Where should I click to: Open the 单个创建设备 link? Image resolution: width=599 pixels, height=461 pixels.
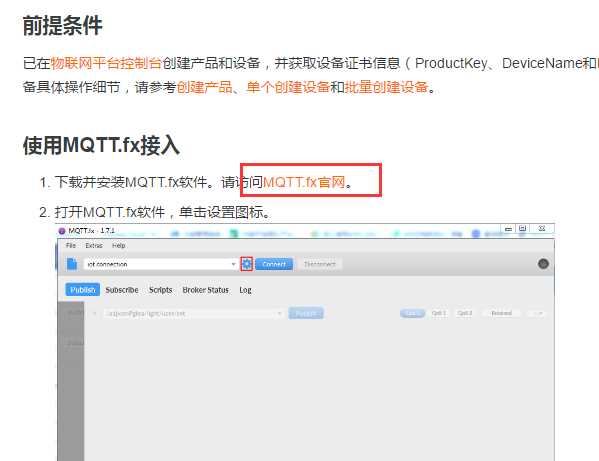tap(288, 87)
